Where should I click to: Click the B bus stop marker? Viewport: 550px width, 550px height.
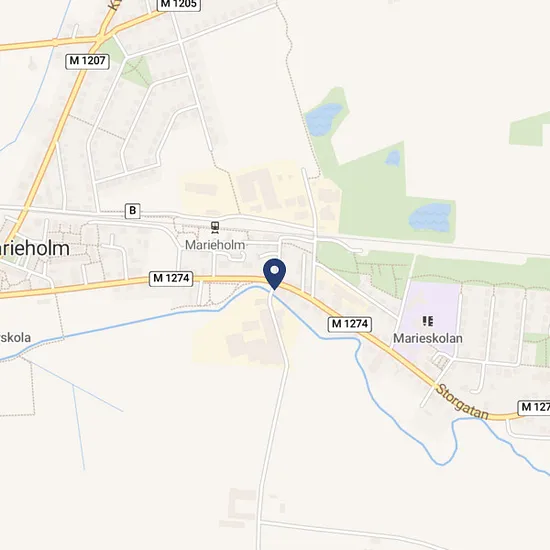[133, 210]
